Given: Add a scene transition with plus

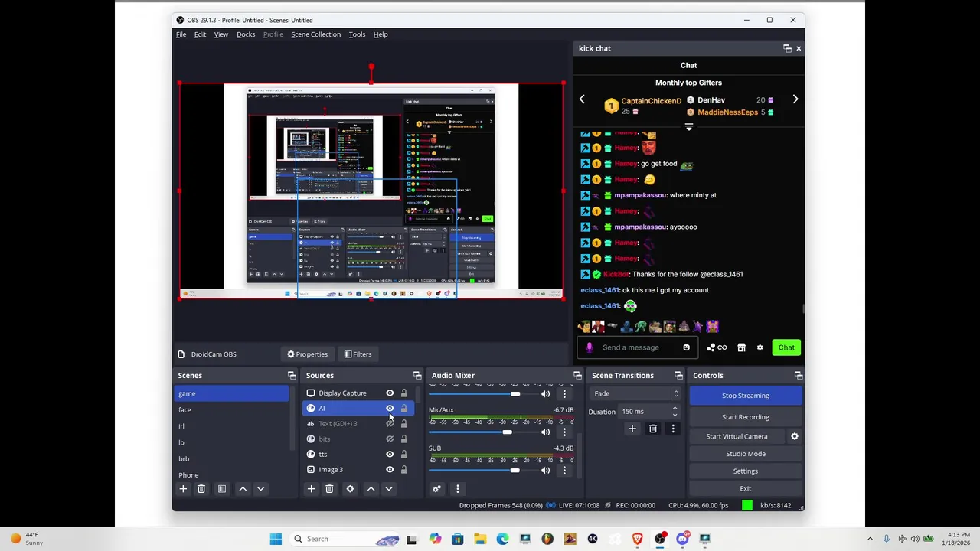Looking at the screenshot, I should click(632, 429).
